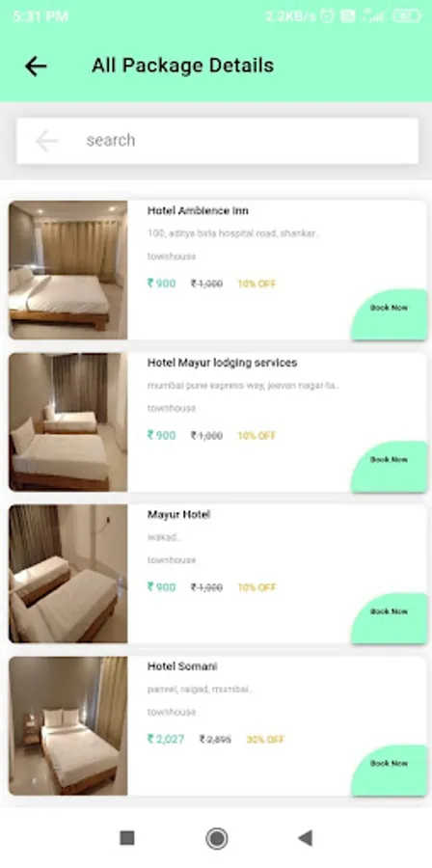Tap the back arrow in the header
432x868 pixels.
point(36,67)
